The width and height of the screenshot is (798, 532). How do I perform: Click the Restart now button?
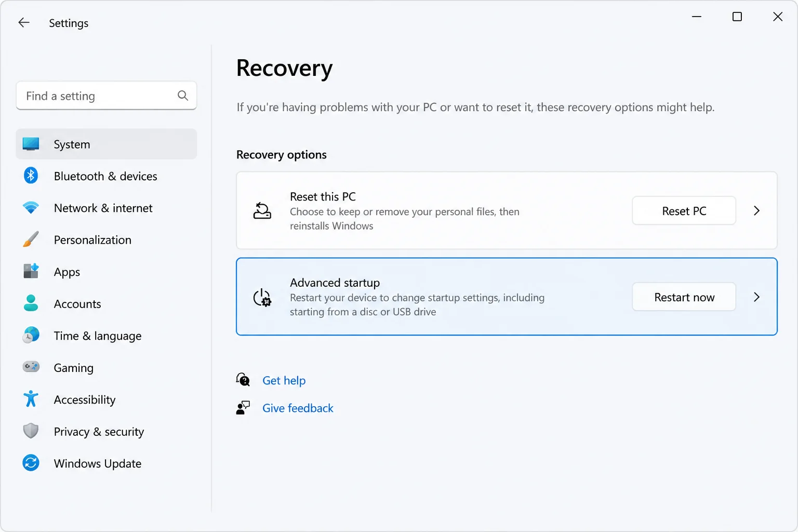684,297
